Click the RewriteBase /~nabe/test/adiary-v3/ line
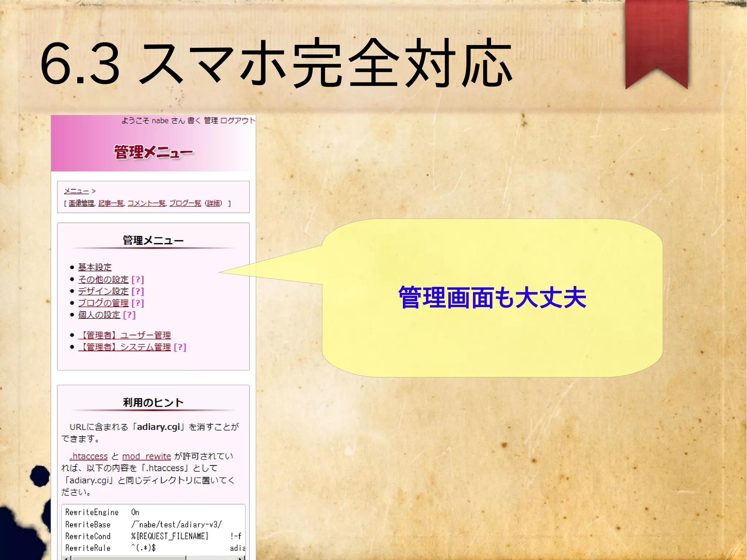The image size is (747, 560). point(143,524)
